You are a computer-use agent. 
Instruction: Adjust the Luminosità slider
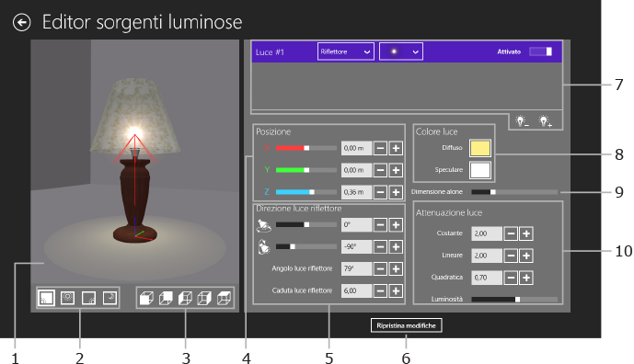tap(514, 300)
